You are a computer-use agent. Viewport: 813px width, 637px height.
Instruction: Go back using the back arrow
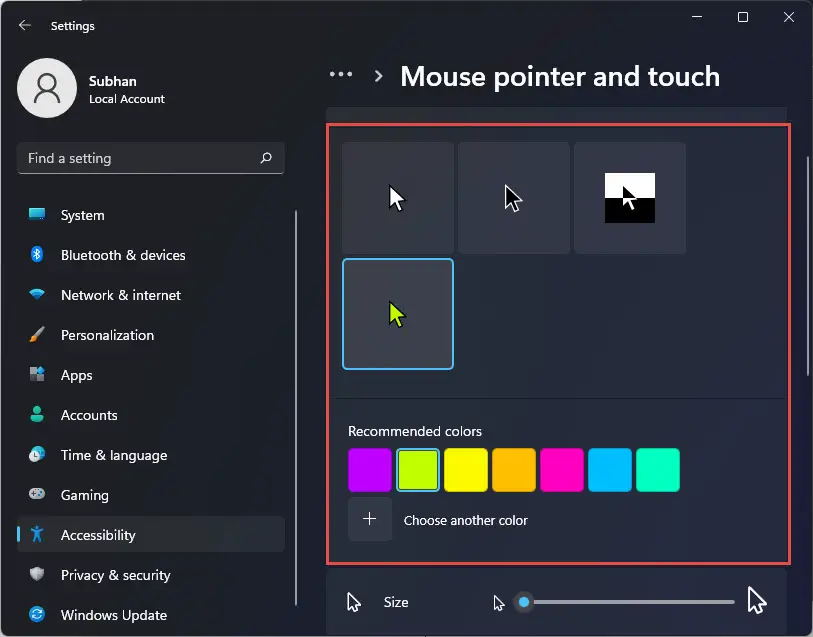point(24,25)
